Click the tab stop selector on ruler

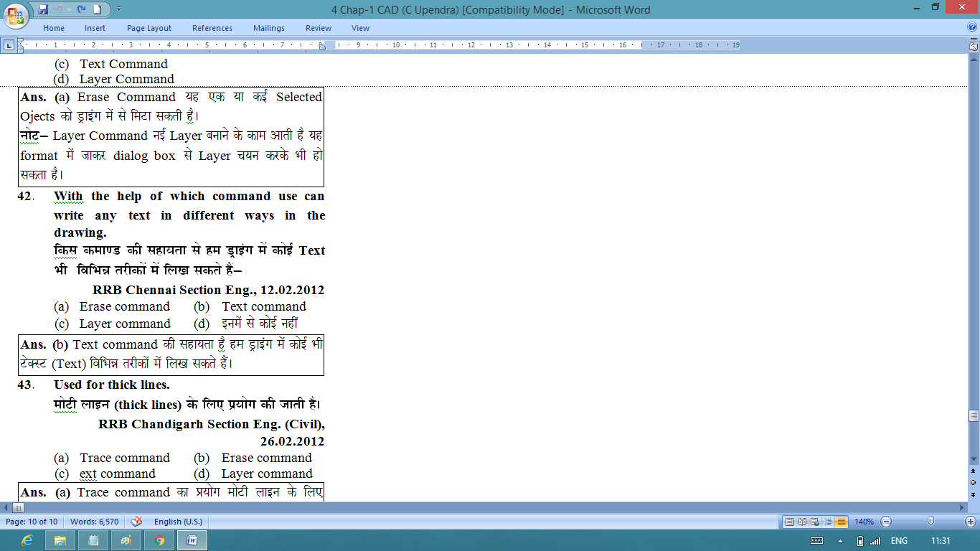(9, 45)
